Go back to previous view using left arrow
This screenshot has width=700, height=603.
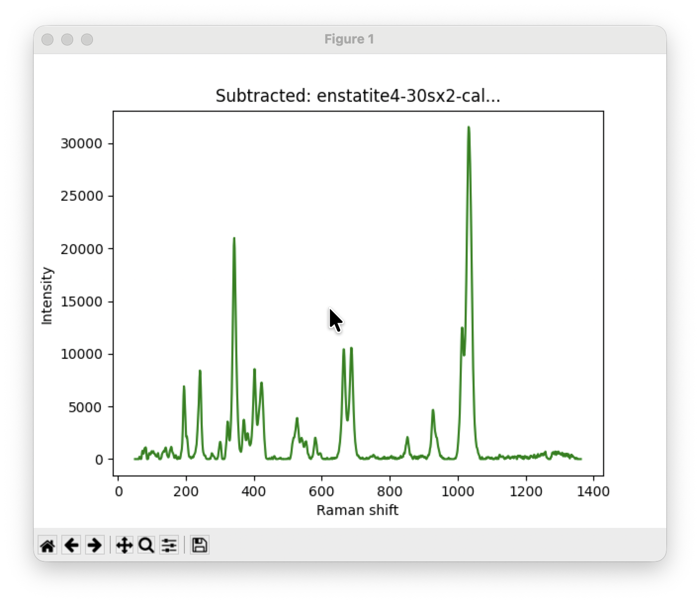71,546
